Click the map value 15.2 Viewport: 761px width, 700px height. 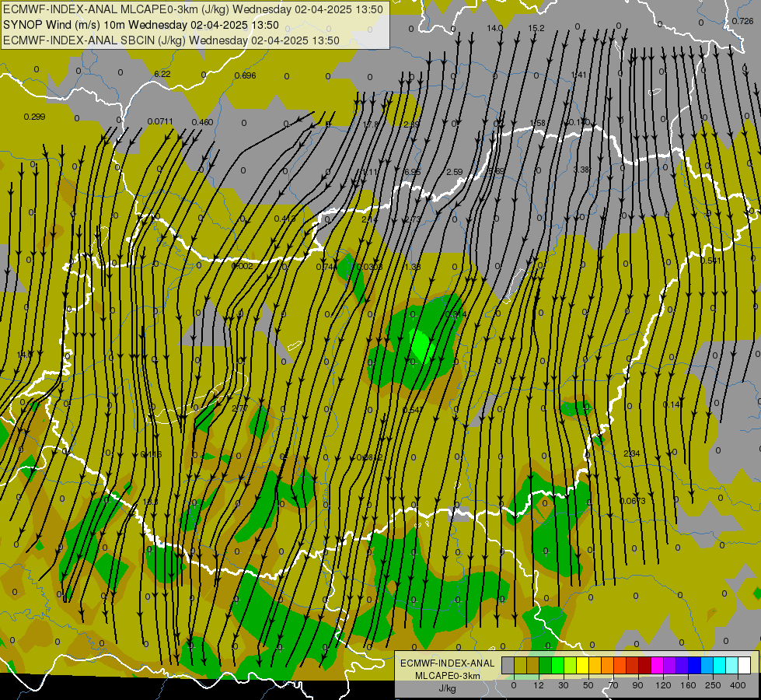[536, 28]
